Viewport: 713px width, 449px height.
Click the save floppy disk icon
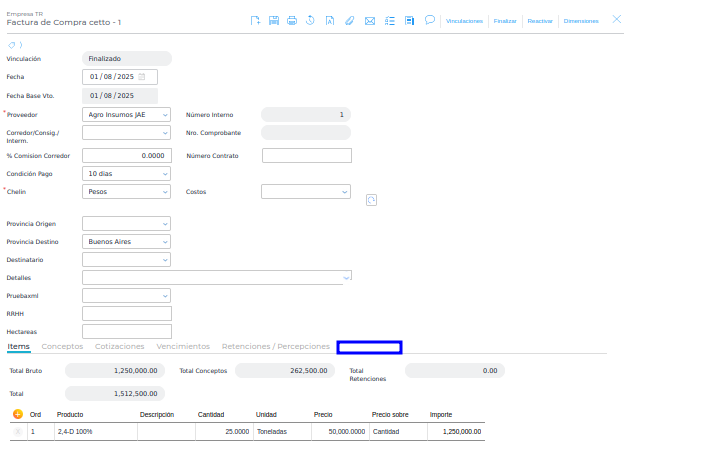[273, 20]
